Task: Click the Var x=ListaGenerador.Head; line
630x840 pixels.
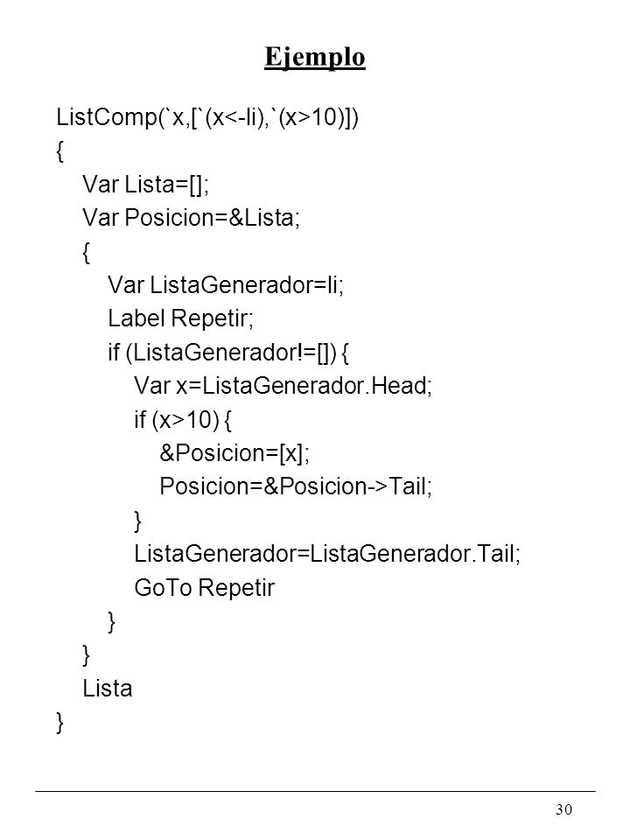Action: [x=283, y=386]
